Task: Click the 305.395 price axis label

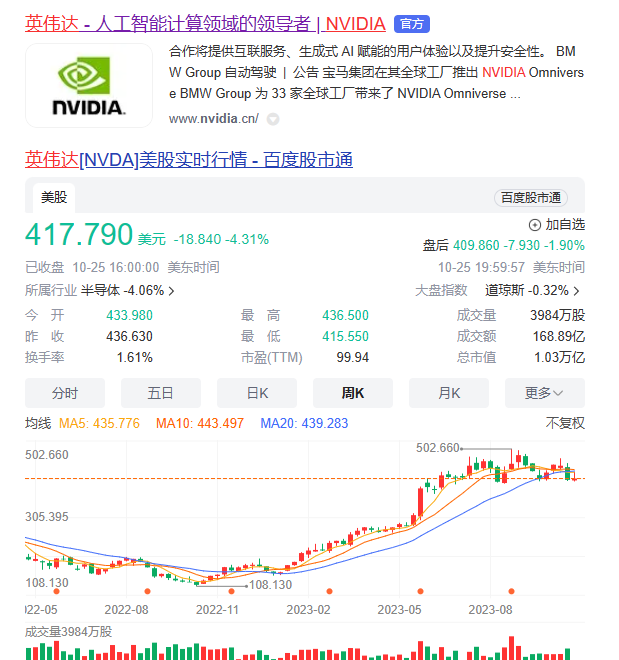Action: (47, 517)
